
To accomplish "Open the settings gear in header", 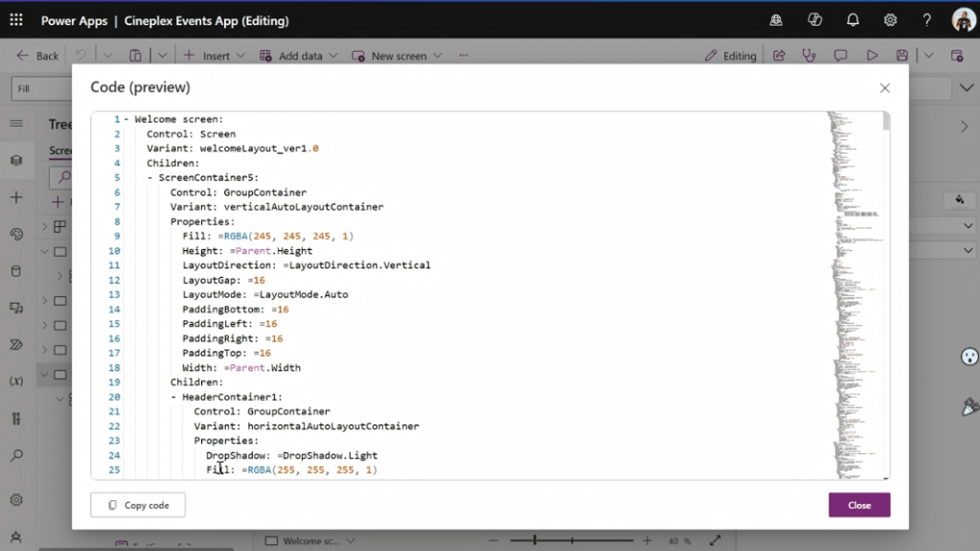I will coord(890,20).
